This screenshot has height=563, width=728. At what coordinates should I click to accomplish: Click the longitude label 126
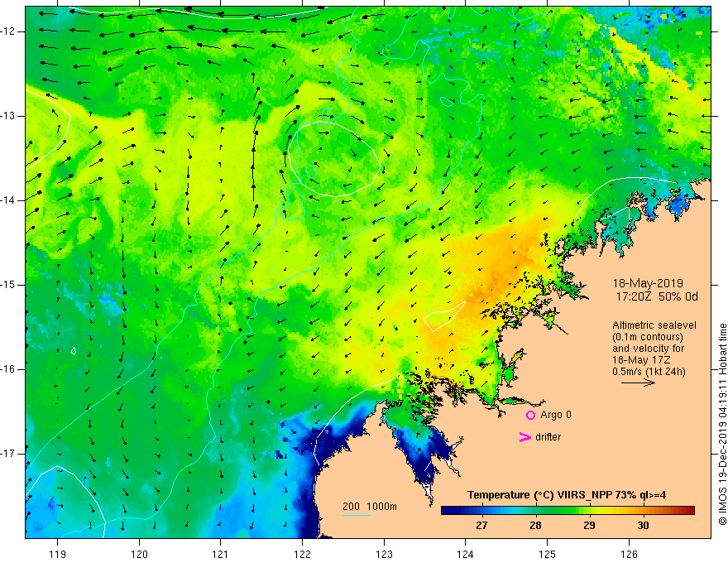629,554
